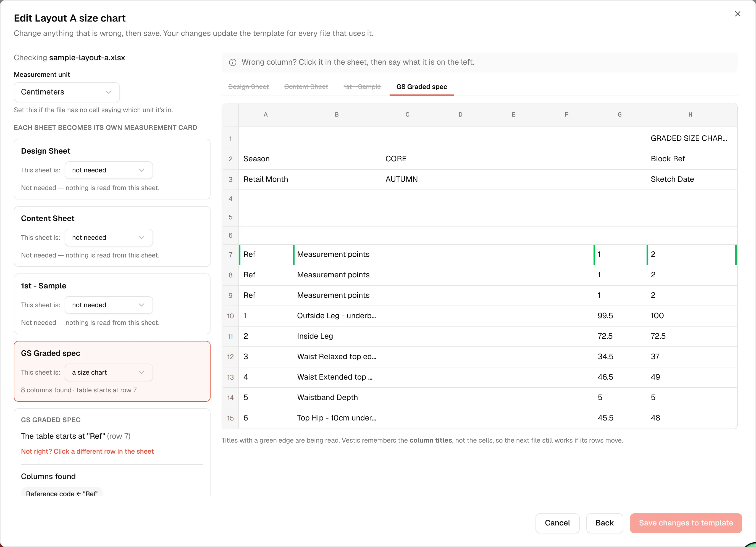This screenshot has height=547, width=756.
Task: Click row number 15 header
Action: point(230,418)
